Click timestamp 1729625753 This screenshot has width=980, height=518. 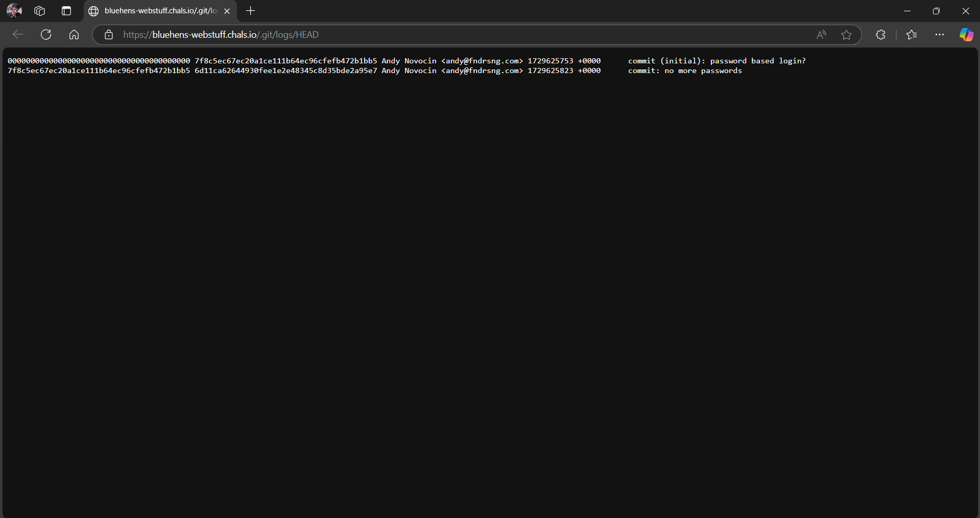(x=551, y=61)
